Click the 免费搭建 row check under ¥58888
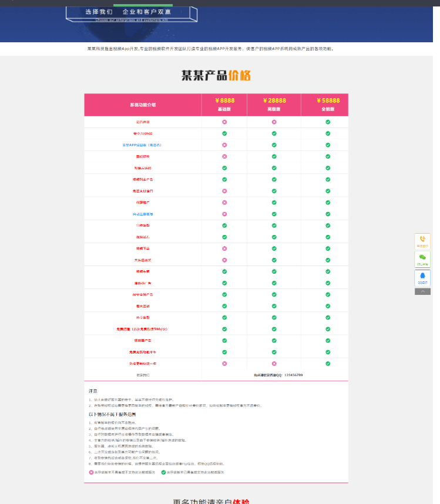440x504 pixels. pyautogui.click(x=328, y=329)
